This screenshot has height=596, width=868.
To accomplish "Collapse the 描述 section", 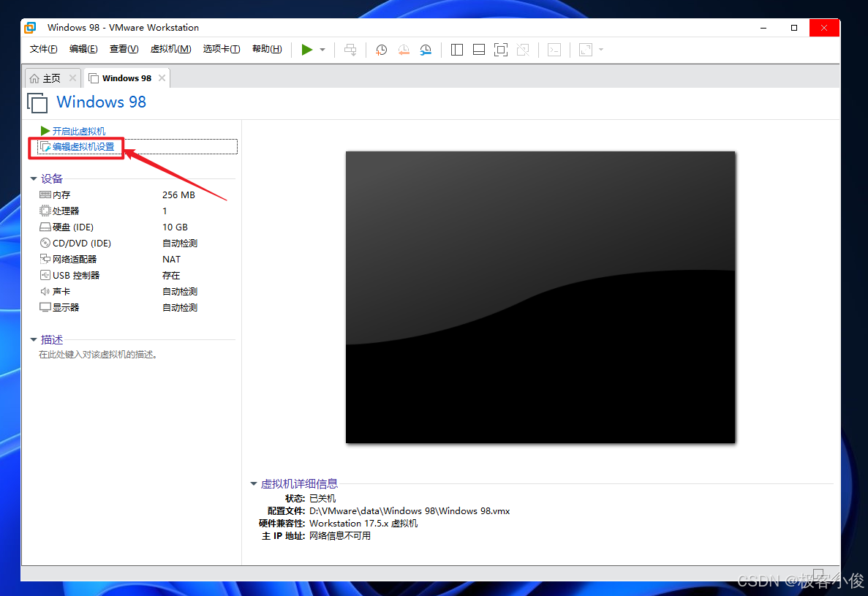I will [x=34, y=340].
